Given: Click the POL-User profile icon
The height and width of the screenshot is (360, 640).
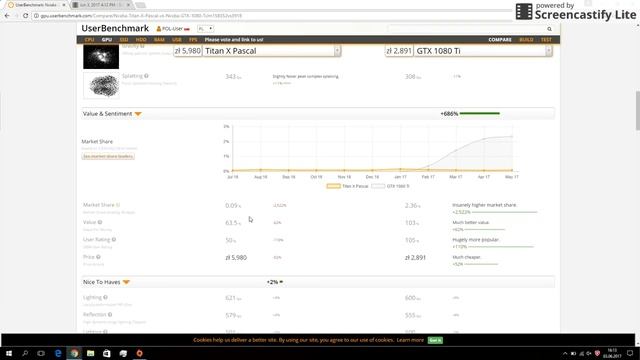Looking at the screenshot, I should tap(159, 29).
